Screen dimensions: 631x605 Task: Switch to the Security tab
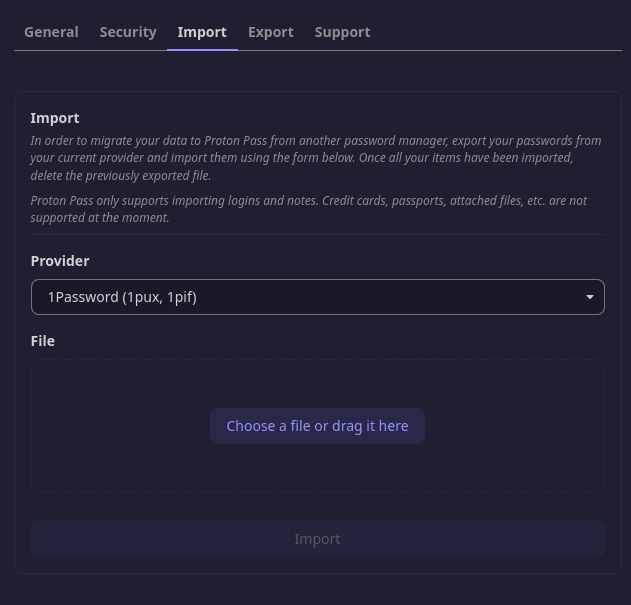(128, 32)
